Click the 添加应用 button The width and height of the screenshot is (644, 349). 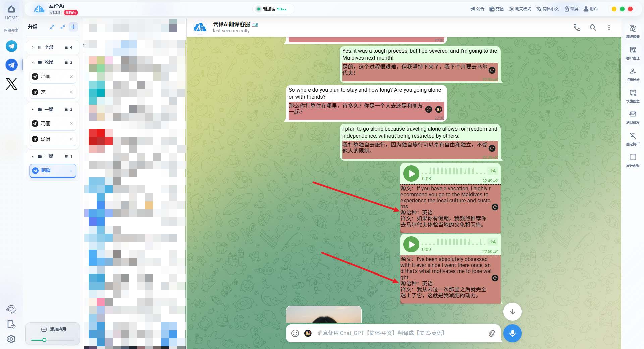(x=54, y=329)
